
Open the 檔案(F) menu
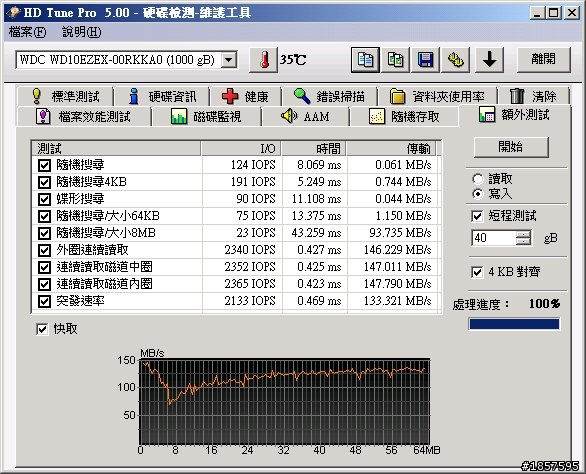point(27,32)
